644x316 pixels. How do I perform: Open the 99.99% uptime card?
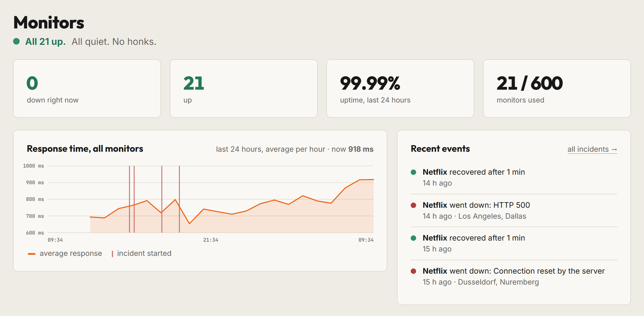[x=400, y=88]
